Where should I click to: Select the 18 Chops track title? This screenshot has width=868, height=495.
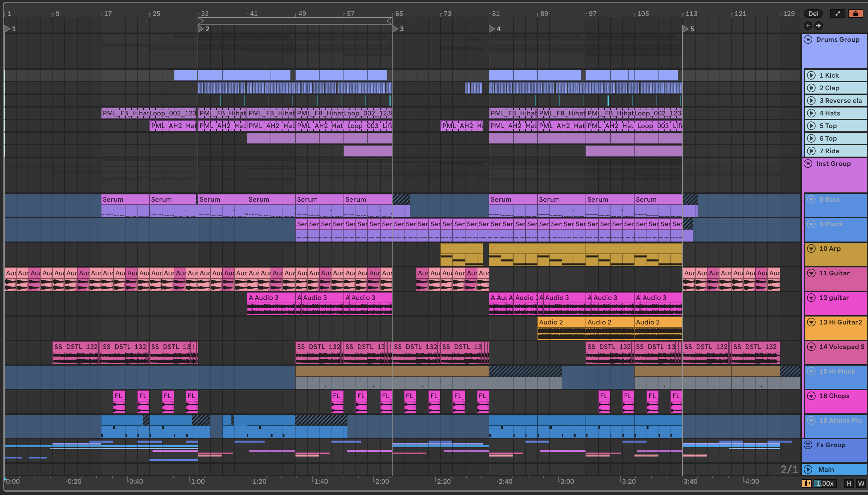[834, 396]
